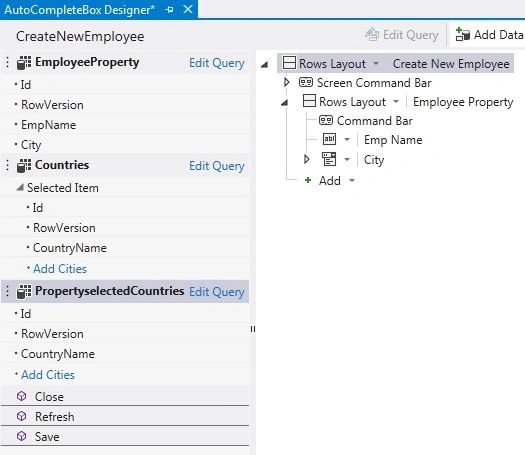The height and width of the screenshot is (455, 525).
Task: Select the Create New Employee label
Action: 451,64
